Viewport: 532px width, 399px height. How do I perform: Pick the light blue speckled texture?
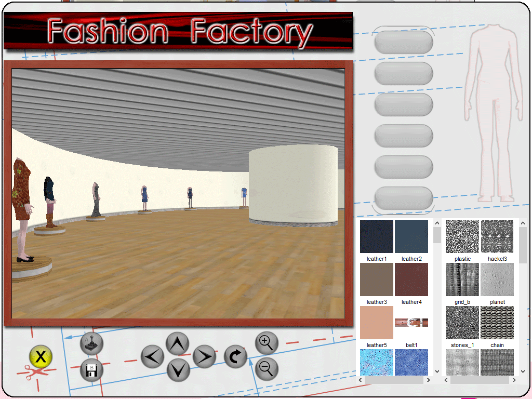[x=377, y=362]
